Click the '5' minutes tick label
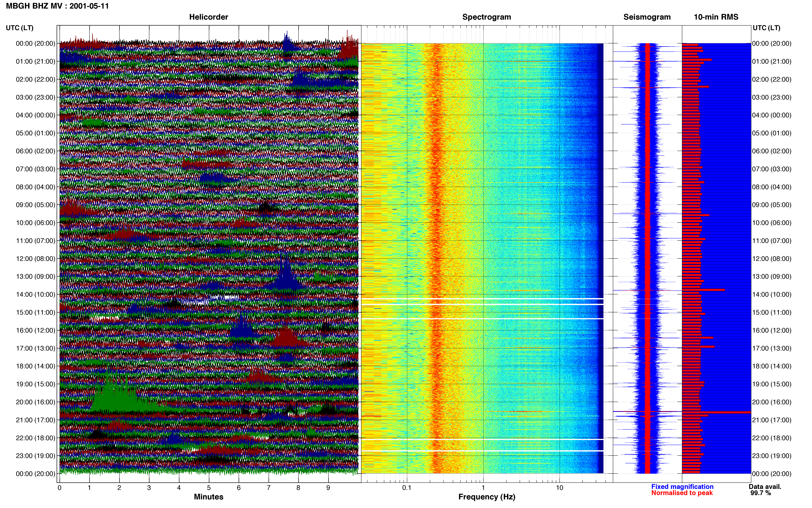This screenshot has height=508, width=812. [209, 488]
